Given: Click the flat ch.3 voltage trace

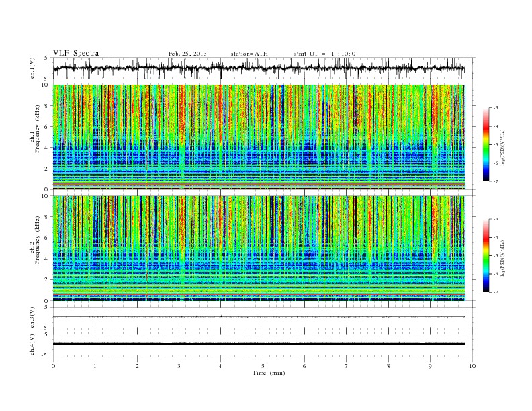Looking at the screenshot, I should coord(259,317).
